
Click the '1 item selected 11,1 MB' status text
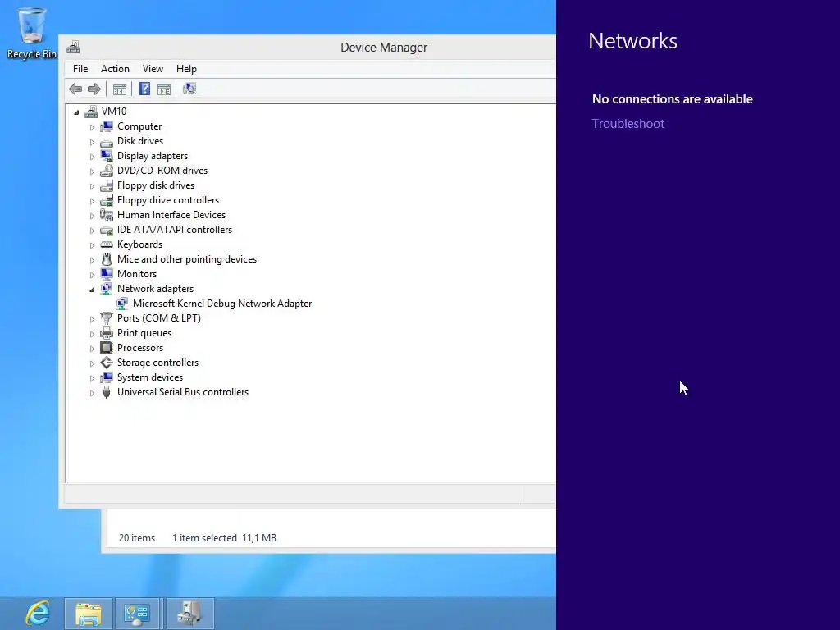pyautogui.click(x=224, y=538)
